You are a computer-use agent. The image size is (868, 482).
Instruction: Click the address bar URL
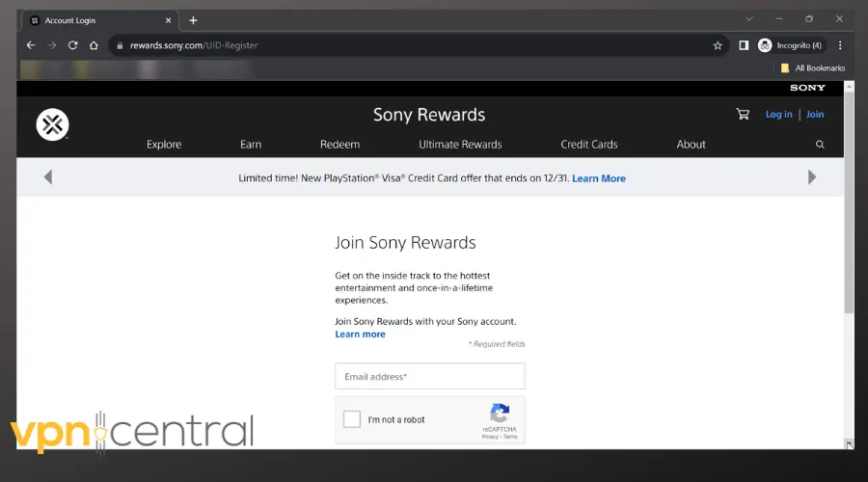194,45
